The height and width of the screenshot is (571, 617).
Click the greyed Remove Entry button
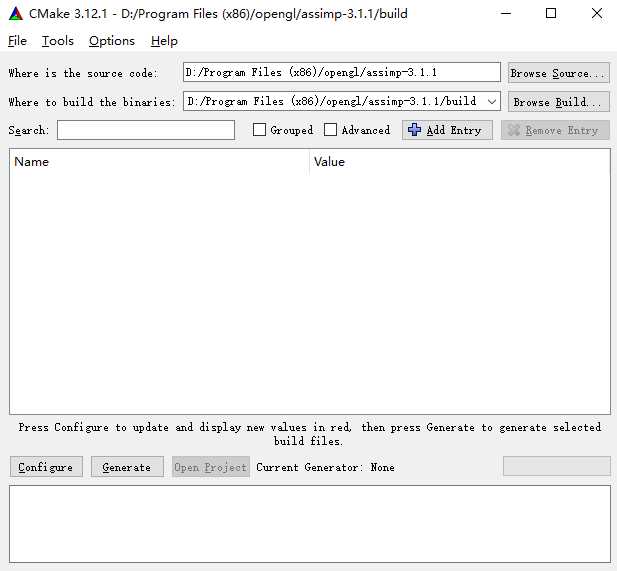click(x=555, y=130)
